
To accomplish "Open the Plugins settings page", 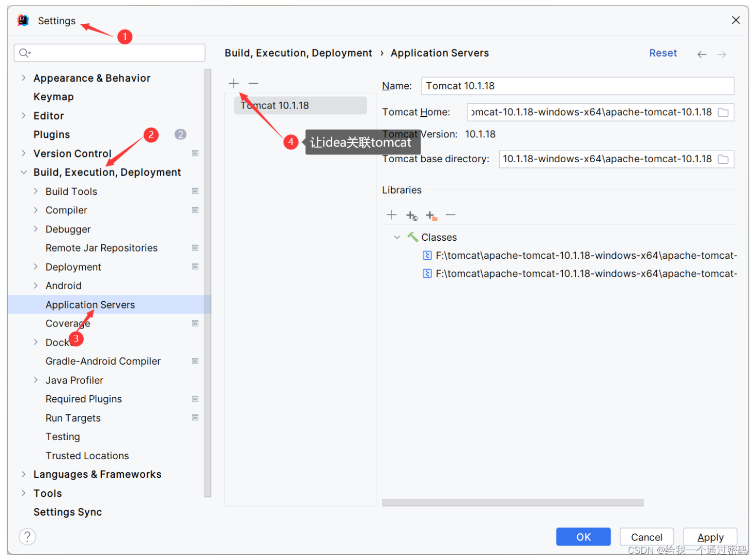I will [52, 135].
